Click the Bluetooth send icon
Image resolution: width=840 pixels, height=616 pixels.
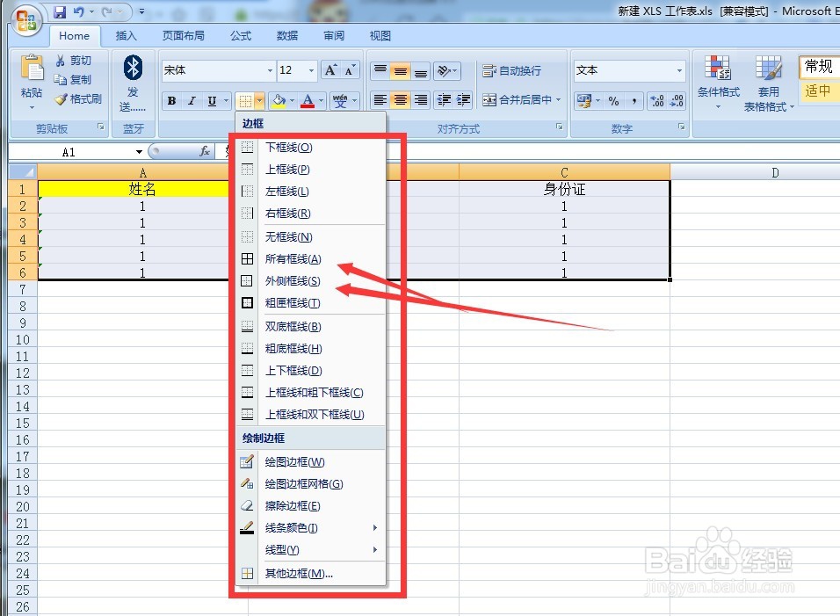tap(133, 68)
